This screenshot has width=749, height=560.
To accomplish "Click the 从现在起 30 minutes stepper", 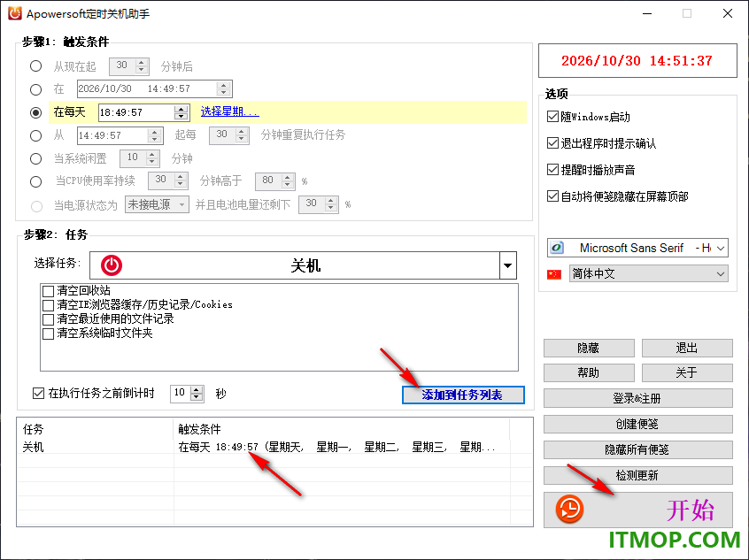I will click(x=142, y=66).
